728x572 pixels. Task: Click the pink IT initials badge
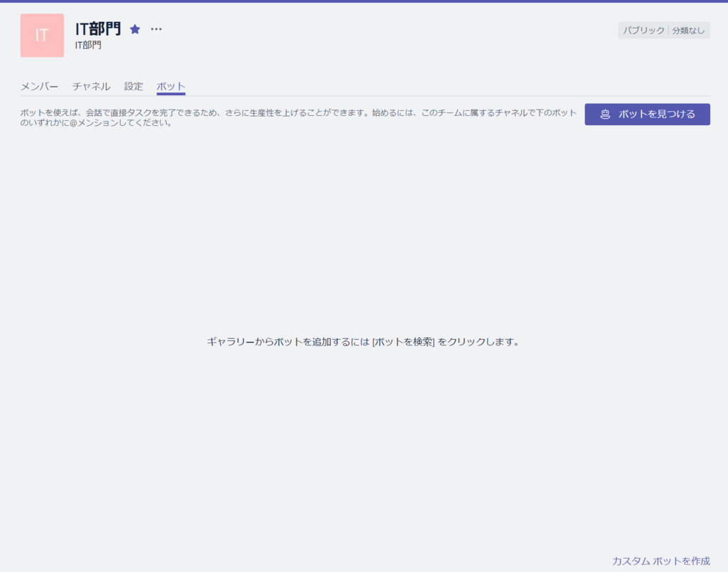click(41, 35)
